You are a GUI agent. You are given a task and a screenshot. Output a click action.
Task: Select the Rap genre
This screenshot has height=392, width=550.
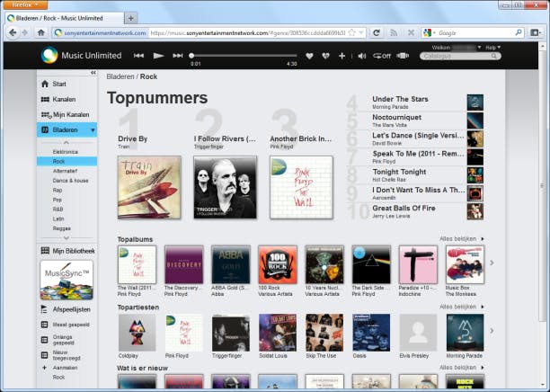click(x=58, y=191)
